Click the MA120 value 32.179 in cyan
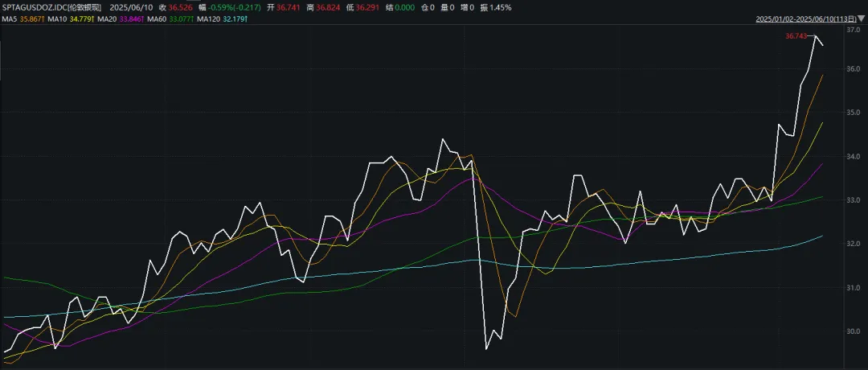 pos(235,18)
